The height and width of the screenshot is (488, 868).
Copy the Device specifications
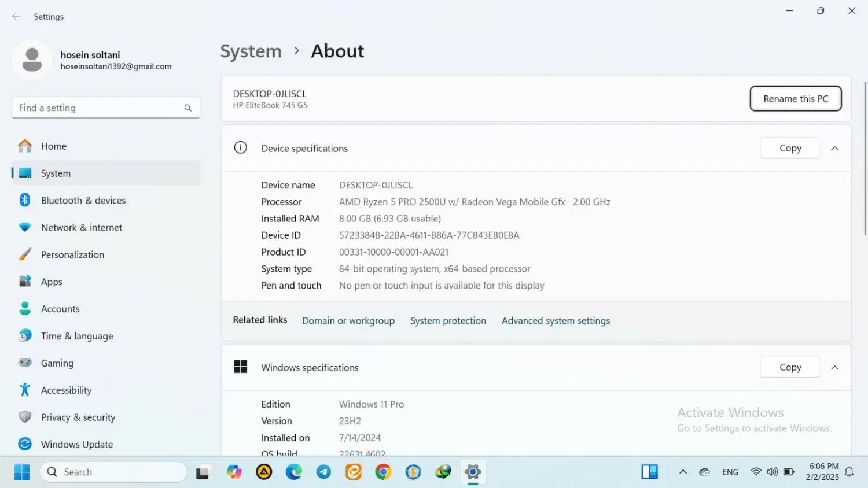pos(790,149)
